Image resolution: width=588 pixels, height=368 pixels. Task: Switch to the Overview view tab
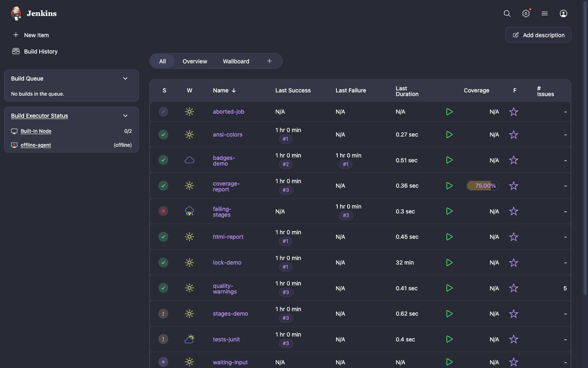[195, 61]
